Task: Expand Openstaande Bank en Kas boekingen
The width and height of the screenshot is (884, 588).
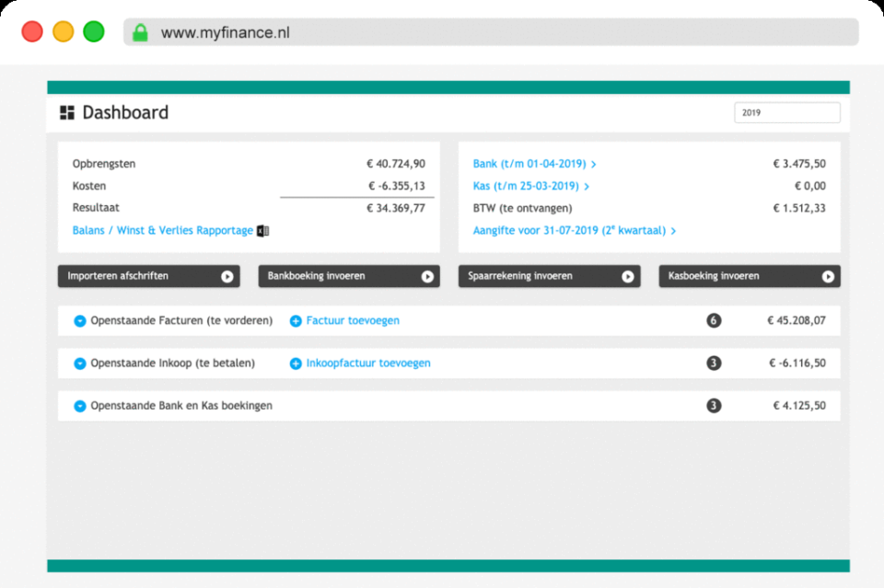Action: click(79, 405)
